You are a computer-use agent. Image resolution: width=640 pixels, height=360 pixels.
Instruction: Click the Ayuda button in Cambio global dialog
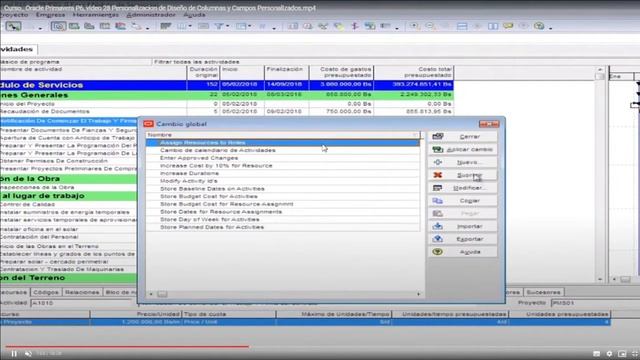tap(462, 252)
